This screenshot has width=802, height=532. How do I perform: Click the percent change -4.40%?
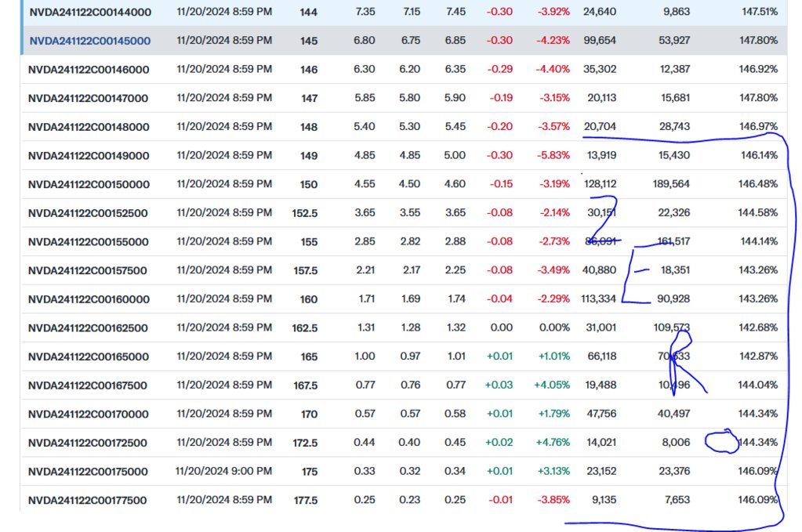553,68
